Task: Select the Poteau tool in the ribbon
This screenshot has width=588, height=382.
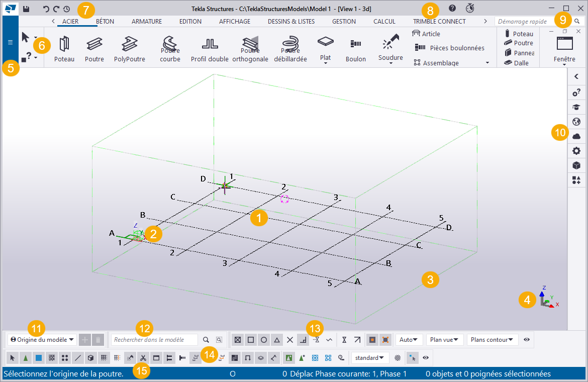Action: click(x=64, y=48)
